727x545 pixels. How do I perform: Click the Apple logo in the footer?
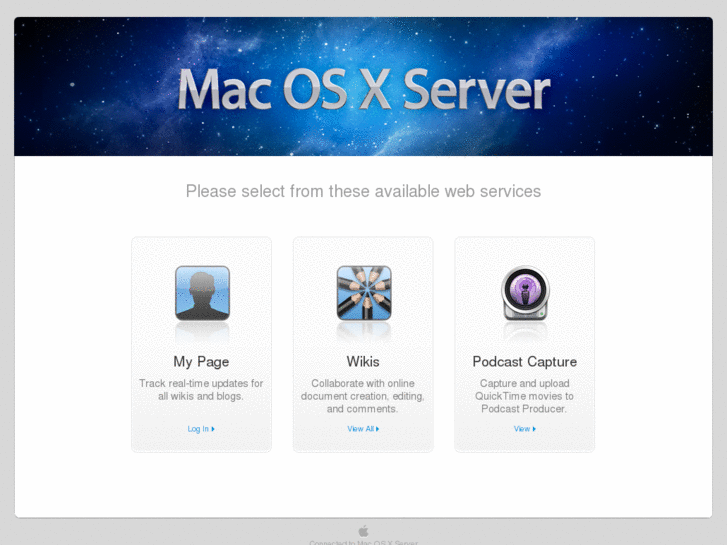pyautogui.click(x=364, y=531)
